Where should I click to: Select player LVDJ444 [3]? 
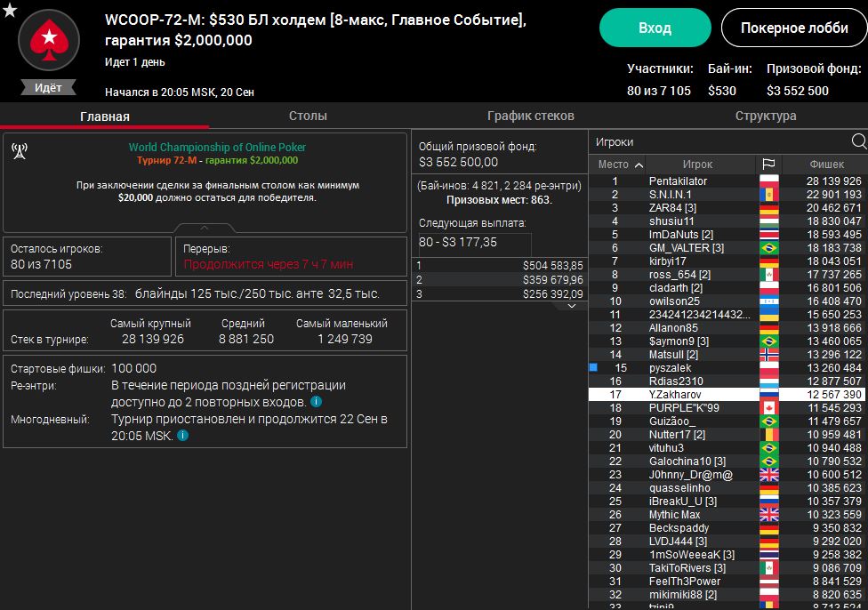coord(727,542)
